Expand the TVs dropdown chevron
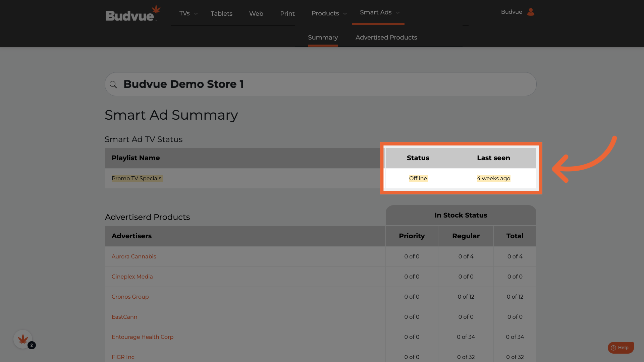644x362 pixels. click(196, 14)
